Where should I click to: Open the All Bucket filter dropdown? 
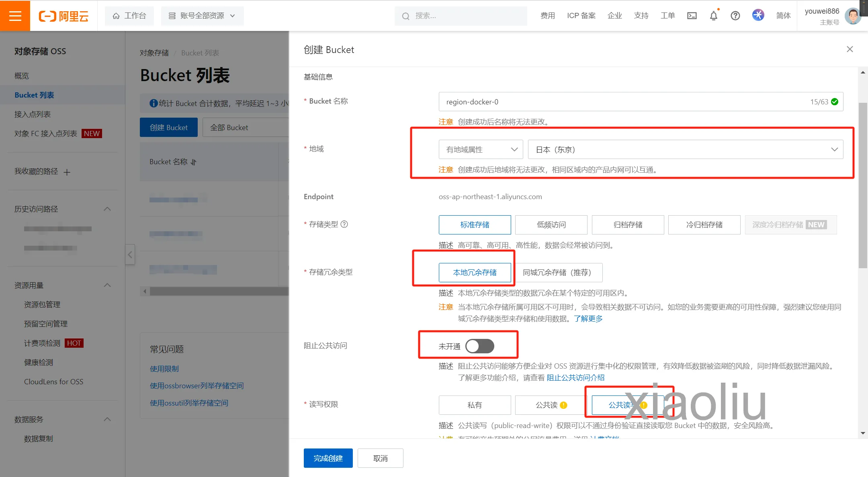click(x=246, y=127)
